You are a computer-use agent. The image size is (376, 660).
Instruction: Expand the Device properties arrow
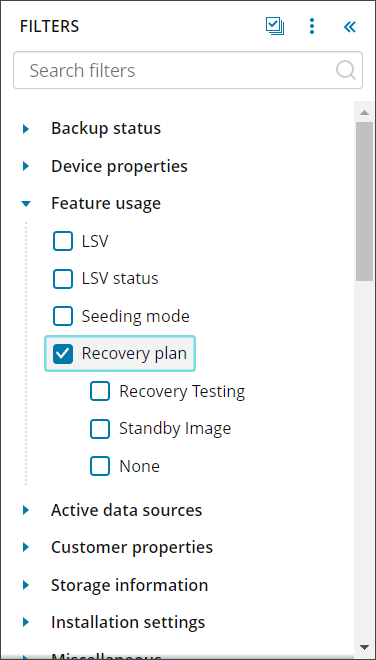26,166
